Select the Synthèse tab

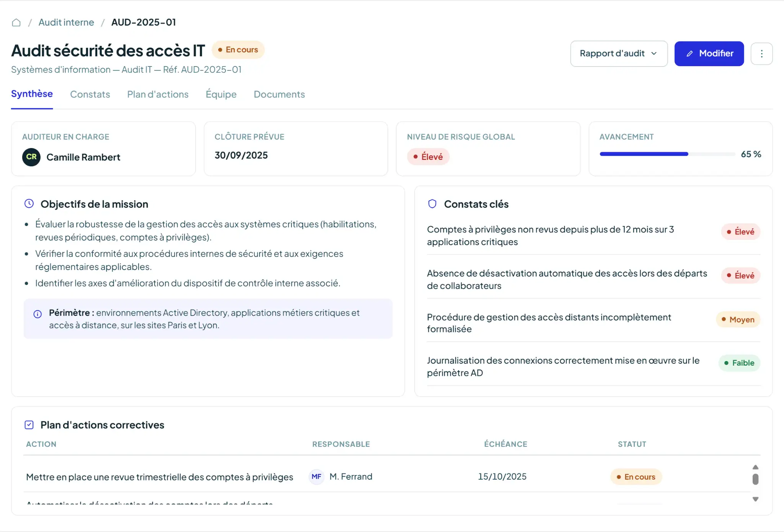[32, 94]
